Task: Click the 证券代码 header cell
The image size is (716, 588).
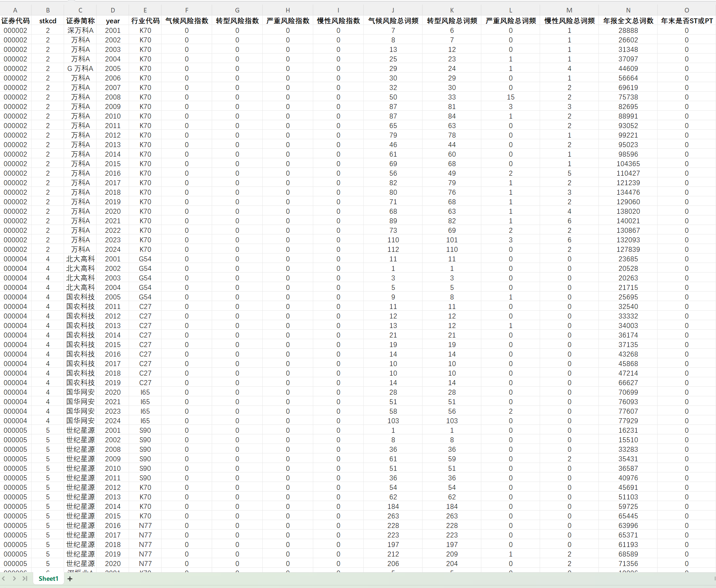Action: [x=15, y=21]
